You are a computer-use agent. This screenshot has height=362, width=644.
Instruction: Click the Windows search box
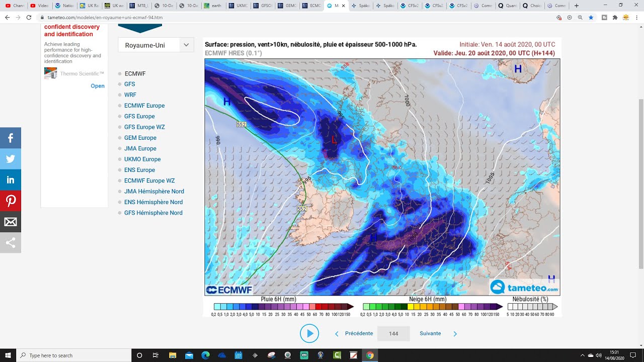74,355
